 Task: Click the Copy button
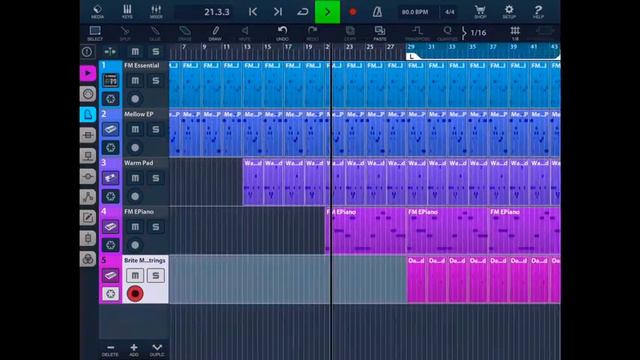pos(350,33)
